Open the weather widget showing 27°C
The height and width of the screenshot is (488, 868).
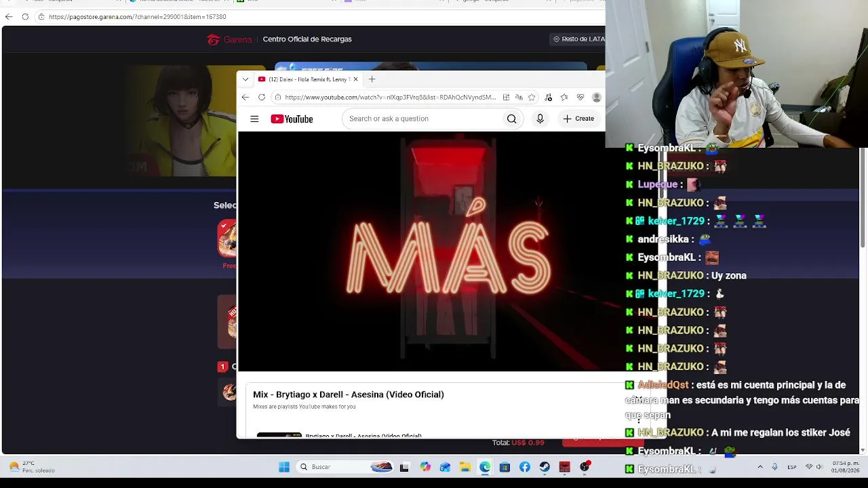(x=32, y=467)
